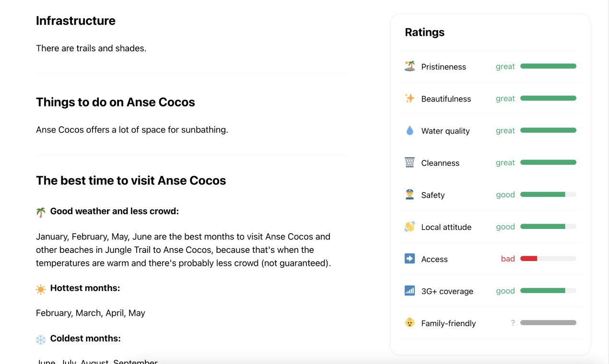Click the sunbathing description sentence
The height and width of the screenshot is (364, 609).
tap(132, 130)
